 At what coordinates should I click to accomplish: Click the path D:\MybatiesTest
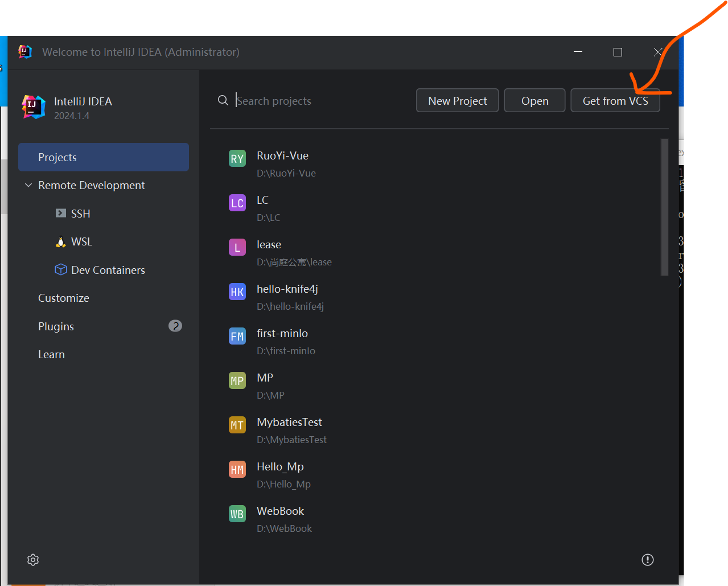coord(291,440)
